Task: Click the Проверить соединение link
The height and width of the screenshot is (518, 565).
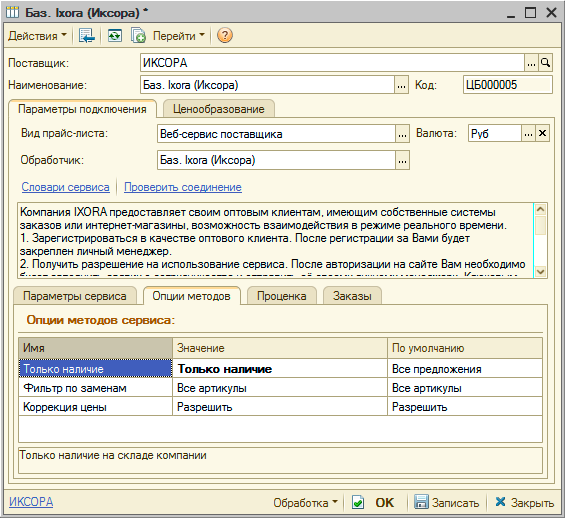Action: coord(183,187)
